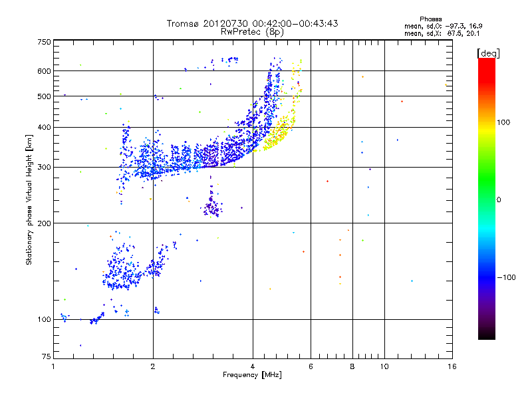Click the yellow-orange X-mode trace near 4.5 MHz
This screenshot has width=532, height=399.
[278, 133]
